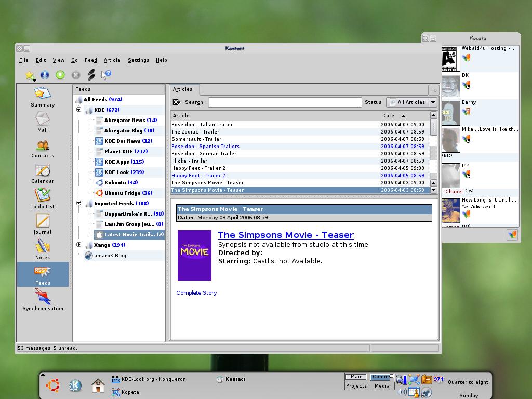
Task: Click the KDE-Look.org Konqueror taskbar entry
Action: [x=149, y=379]
